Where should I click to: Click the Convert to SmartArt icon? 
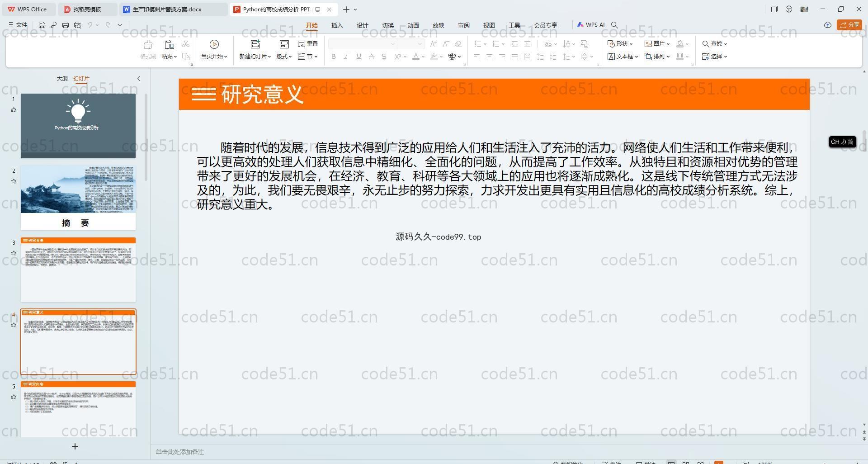585,44
